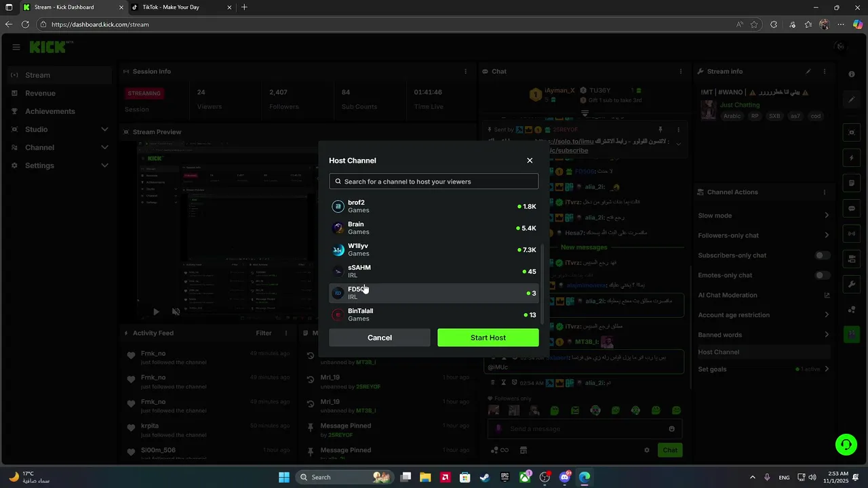The height and width of the screenshot is (488, 868).
Task: Play the stream preview video
Action: [x=156, y=312]
